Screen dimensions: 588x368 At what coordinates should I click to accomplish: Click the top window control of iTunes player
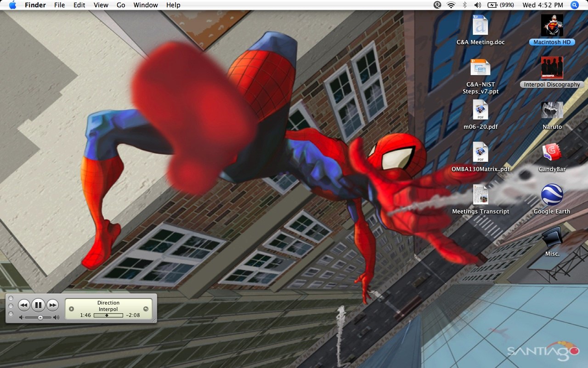click(x=11, y=298)
